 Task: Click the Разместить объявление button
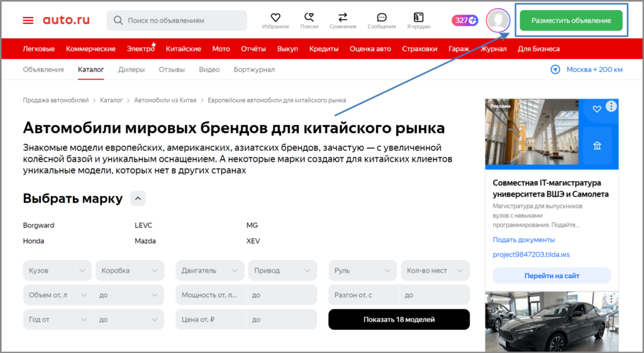tap(570, 21)
